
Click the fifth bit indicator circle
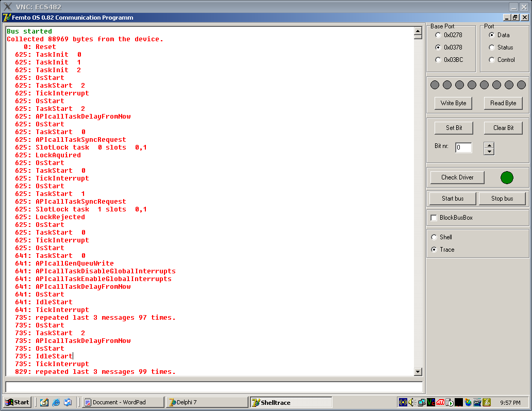[484, 85]
